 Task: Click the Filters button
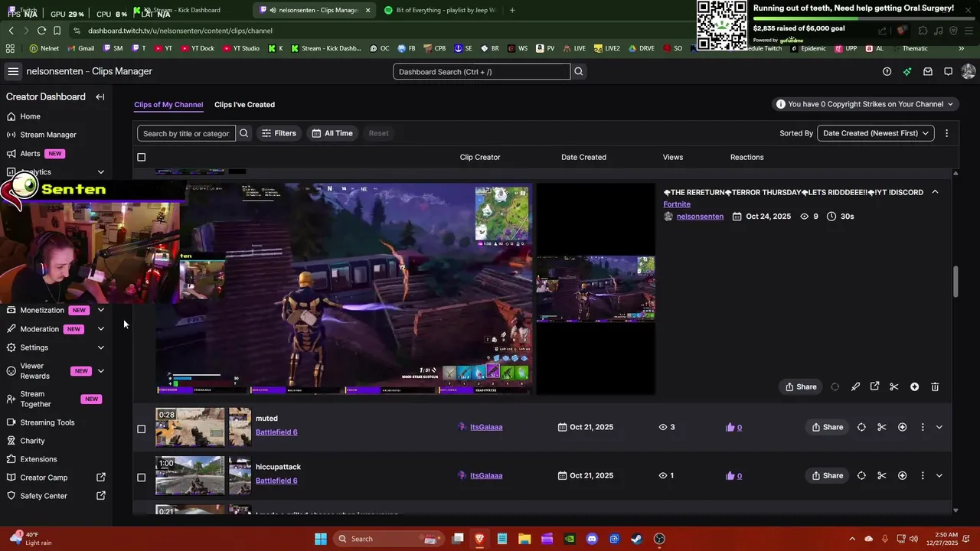tap(279, 133)
